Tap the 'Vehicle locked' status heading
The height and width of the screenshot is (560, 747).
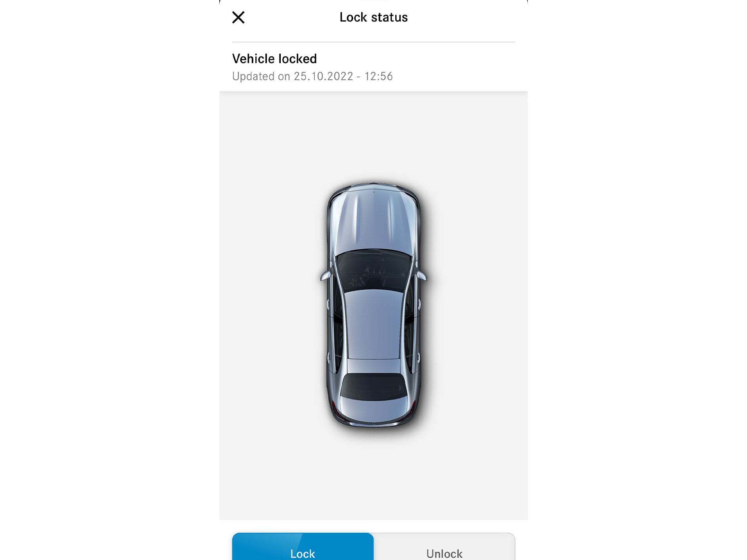[x=275, y=58]
